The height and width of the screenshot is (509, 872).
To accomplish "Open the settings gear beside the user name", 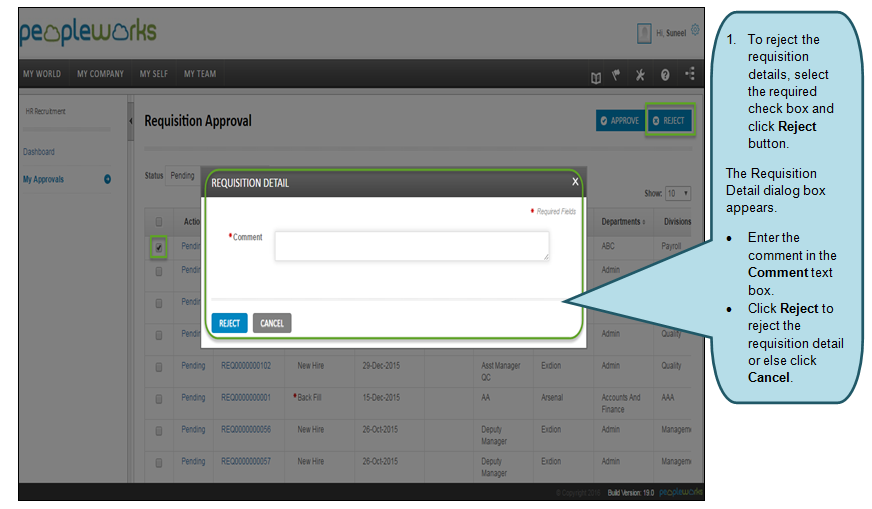I will point(695,28).
